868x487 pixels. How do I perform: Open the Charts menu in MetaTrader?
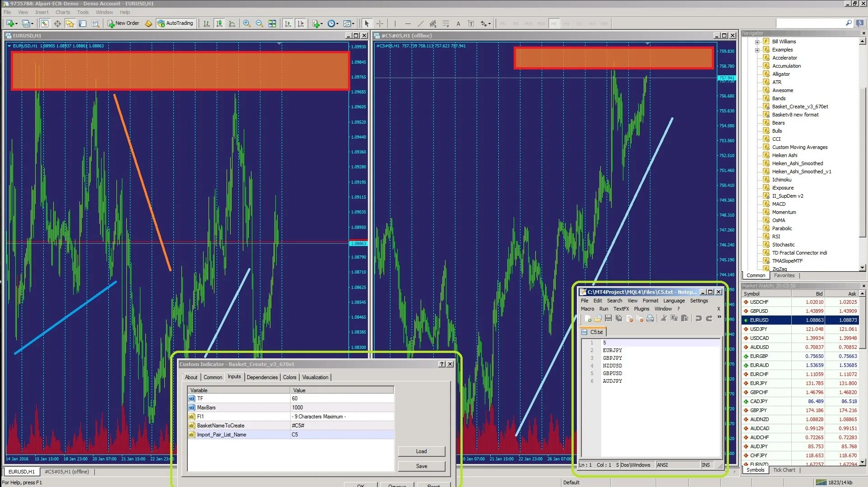[63, 12]
